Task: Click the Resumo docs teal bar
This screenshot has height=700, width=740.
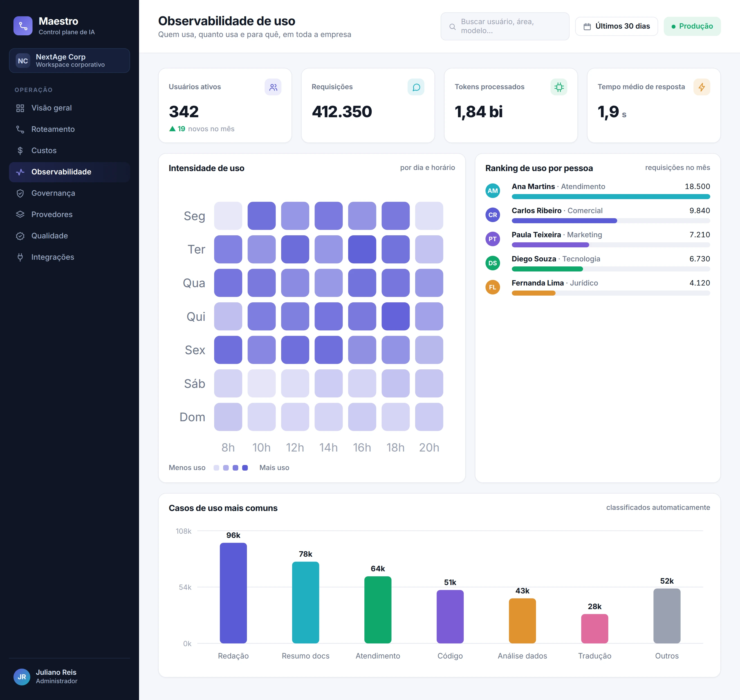Action: [306, 603]
